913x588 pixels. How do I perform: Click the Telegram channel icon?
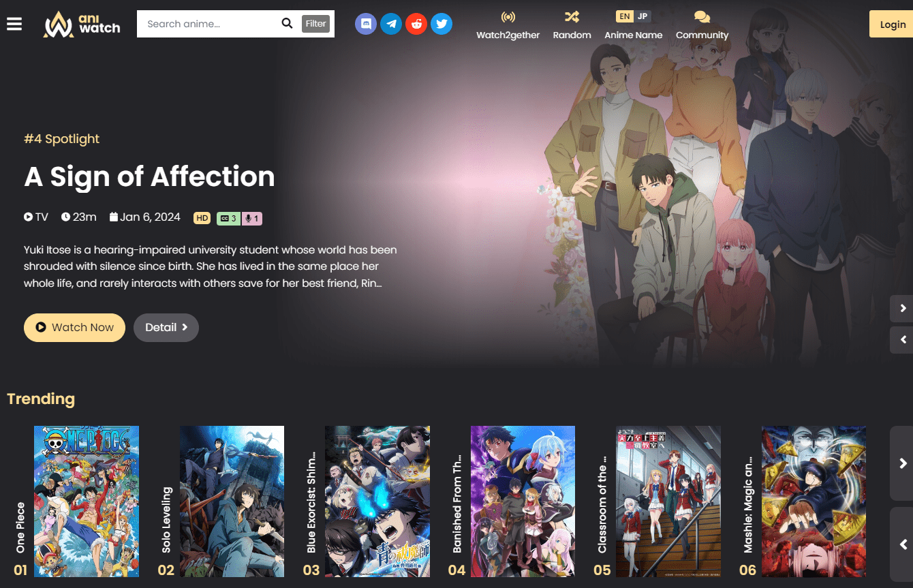[x=391, y=23]
